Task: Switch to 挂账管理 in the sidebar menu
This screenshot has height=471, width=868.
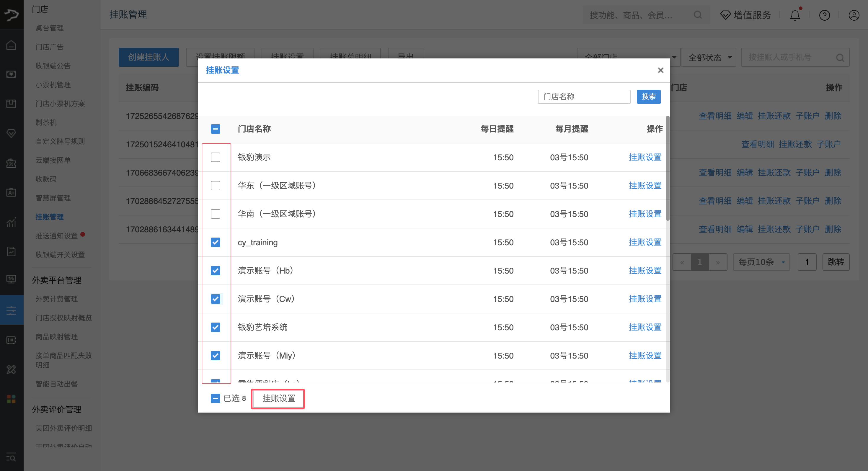Action: click(49, 217)
